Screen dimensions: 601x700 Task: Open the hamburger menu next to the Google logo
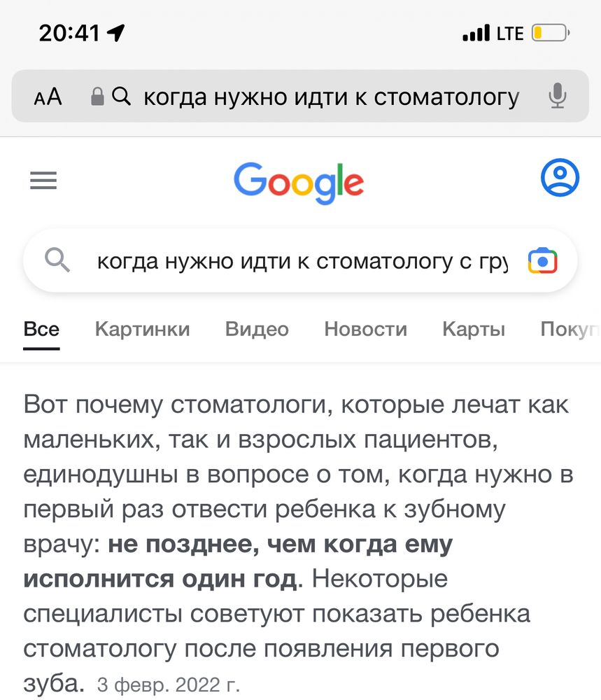pos(43,180)
